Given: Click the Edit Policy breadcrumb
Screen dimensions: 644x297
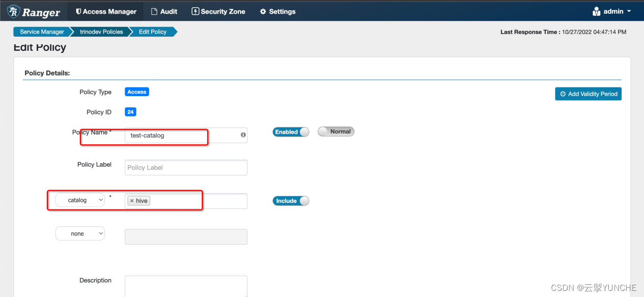Looking at the screenshot, I should 153,32.
